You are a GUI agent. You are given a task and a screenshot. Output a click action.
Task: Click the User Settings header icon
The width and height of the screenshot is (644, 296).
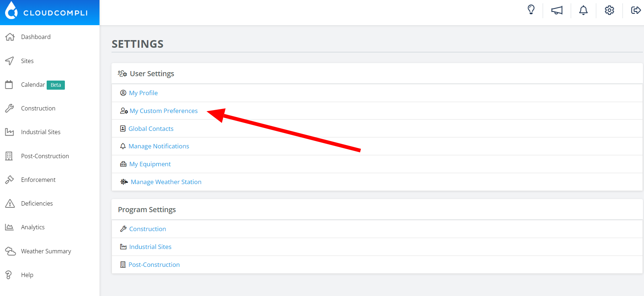pyautogui.click(x=122, y=74)
